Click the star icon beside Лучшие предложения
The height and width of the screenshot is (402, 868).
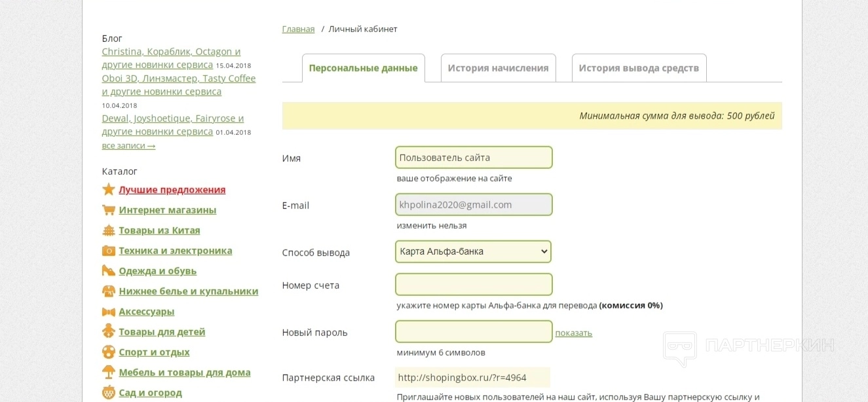point(109,189)
